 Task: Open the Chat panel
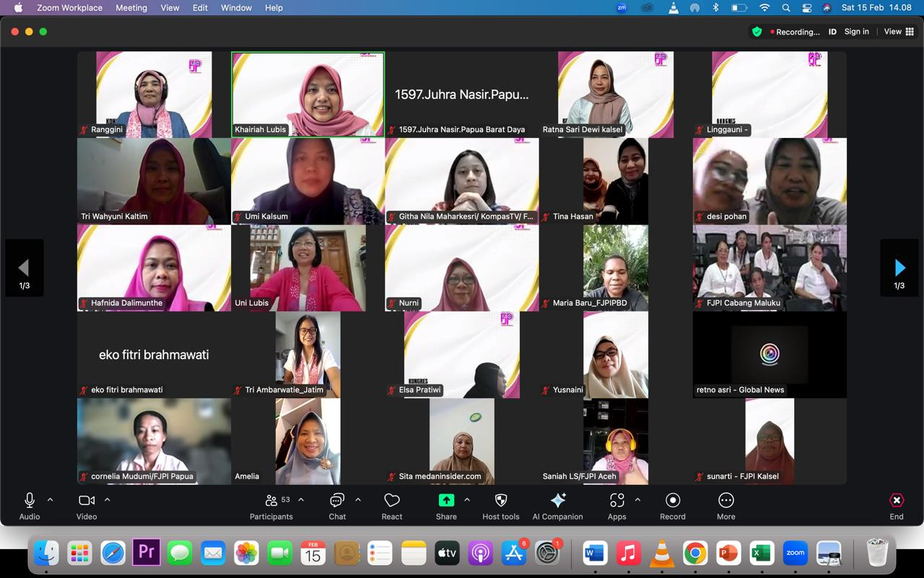(x=337, y=506)
